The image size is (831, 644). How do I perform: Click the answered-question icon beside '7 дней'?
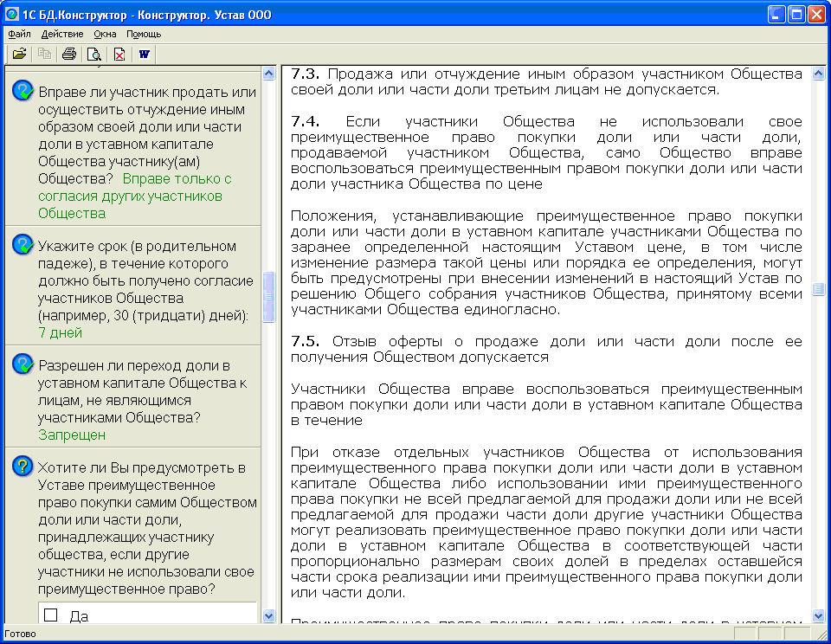pyautogui.click(x=23, y=246)
